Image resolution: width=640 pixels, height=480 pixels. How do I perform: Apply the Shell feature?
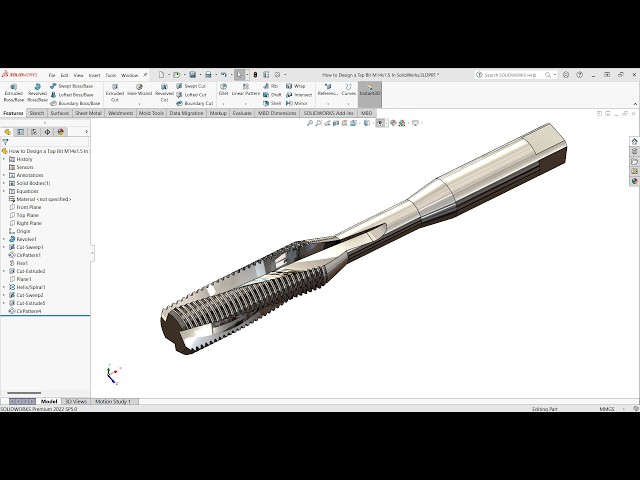[272, 103]
